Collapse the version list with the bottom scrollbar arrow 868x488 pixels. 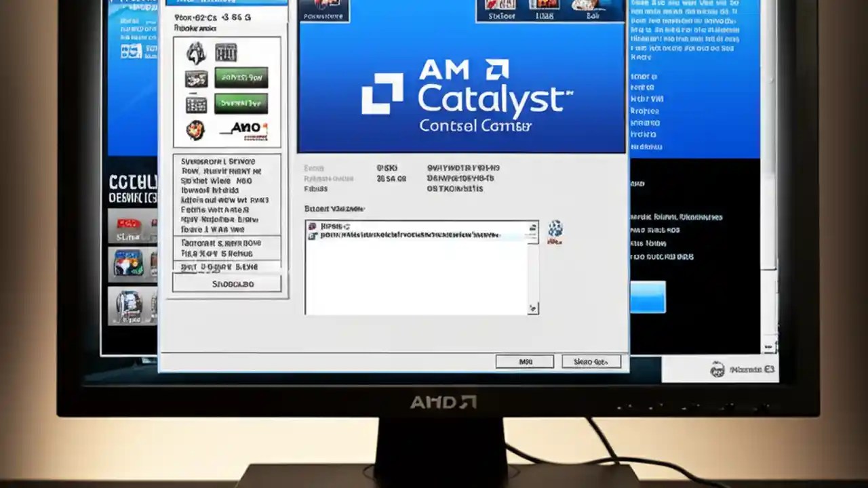tap(534, 308)
